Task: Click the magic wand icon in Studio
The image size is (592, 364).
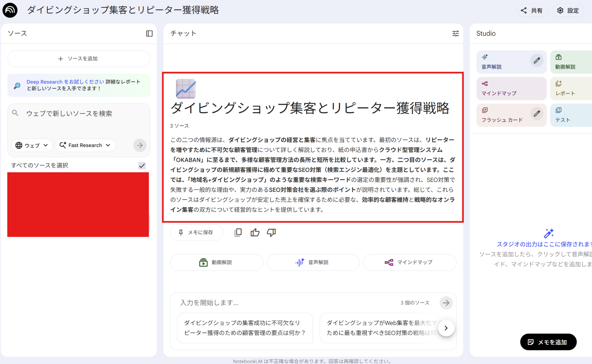Action: point(548,233)
